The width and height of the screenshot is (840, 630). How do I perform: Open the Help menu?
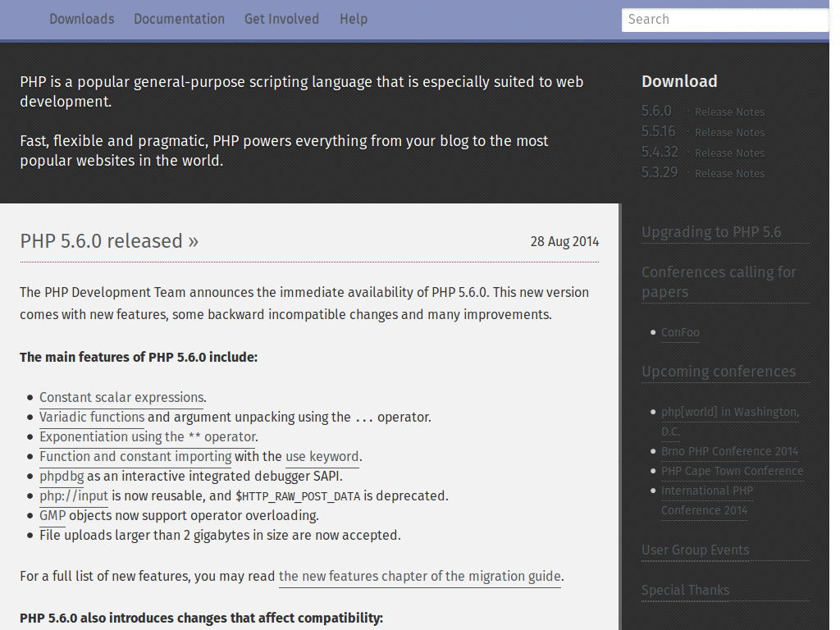pos(354,20)
